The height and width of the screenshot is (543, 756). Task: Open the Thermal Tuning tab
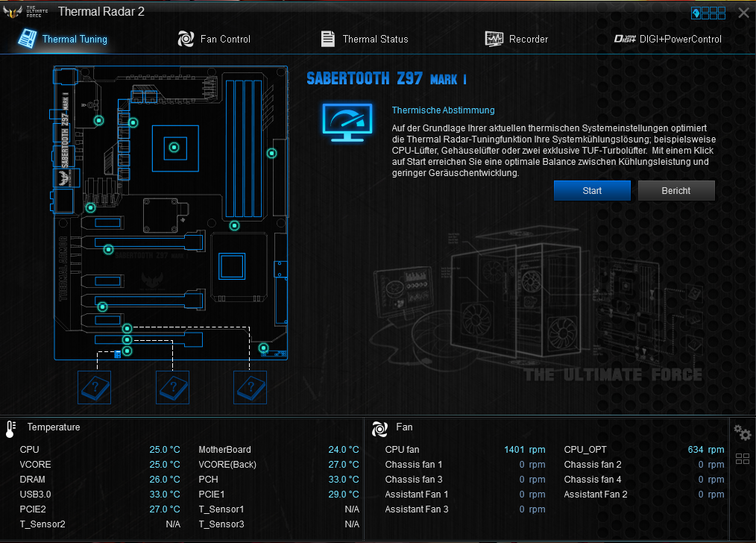pos(63,39)
